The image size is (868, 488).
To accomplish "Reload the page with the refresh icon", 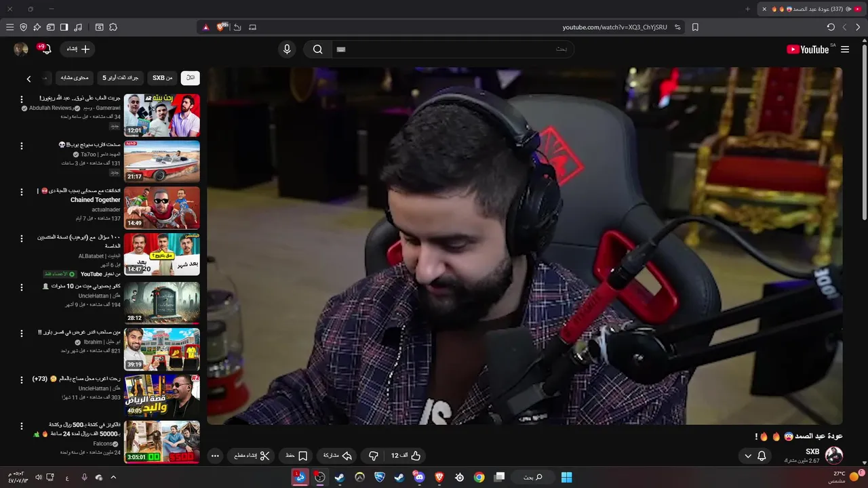I will pyautogui.click(x=831, y=27).
